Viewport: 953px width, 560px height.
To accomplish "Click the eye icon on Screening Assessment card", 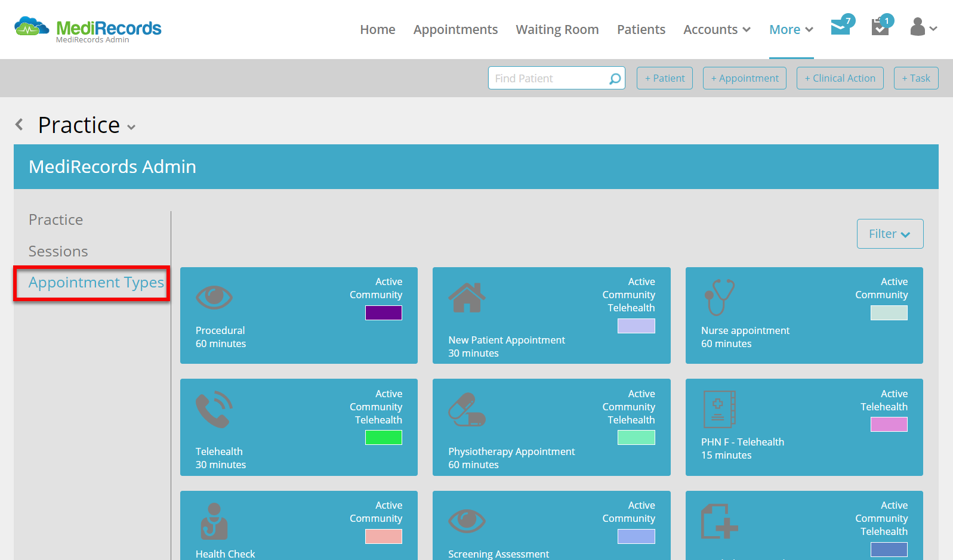I will [x=467, y=521].
